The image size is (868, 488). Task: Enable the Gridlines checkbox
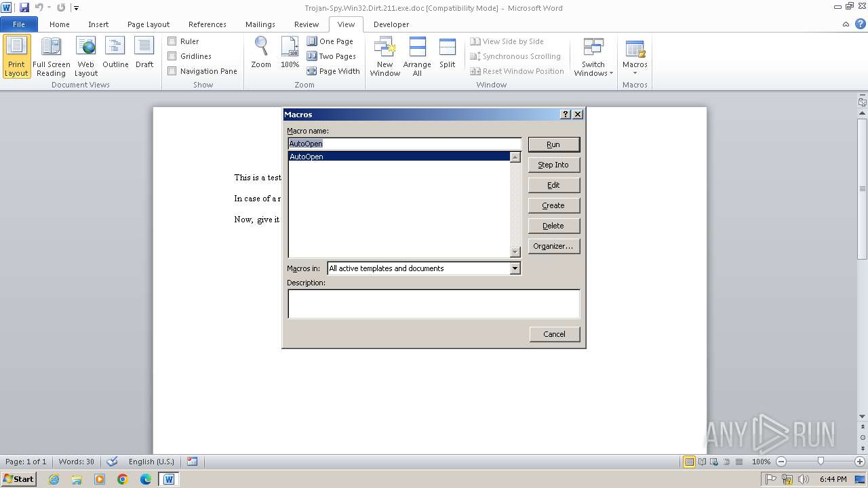tap(172, 56)
